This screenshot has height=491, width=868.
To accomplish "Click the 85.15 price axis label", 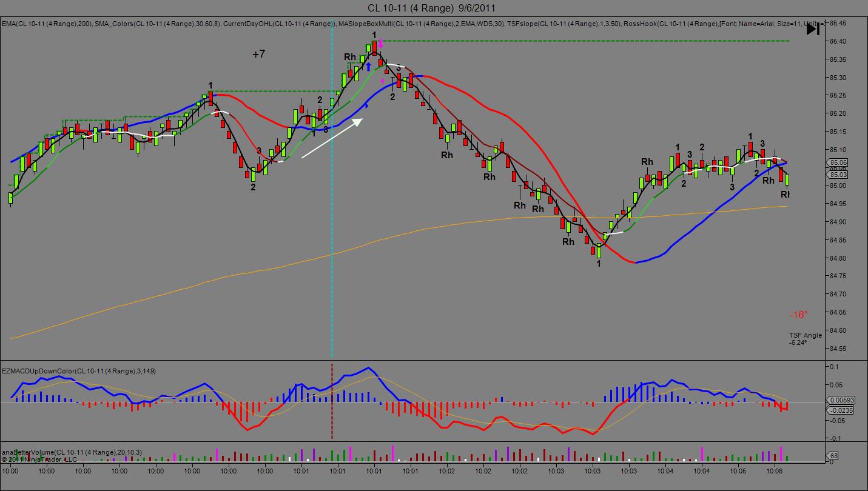I will point(839,132).
